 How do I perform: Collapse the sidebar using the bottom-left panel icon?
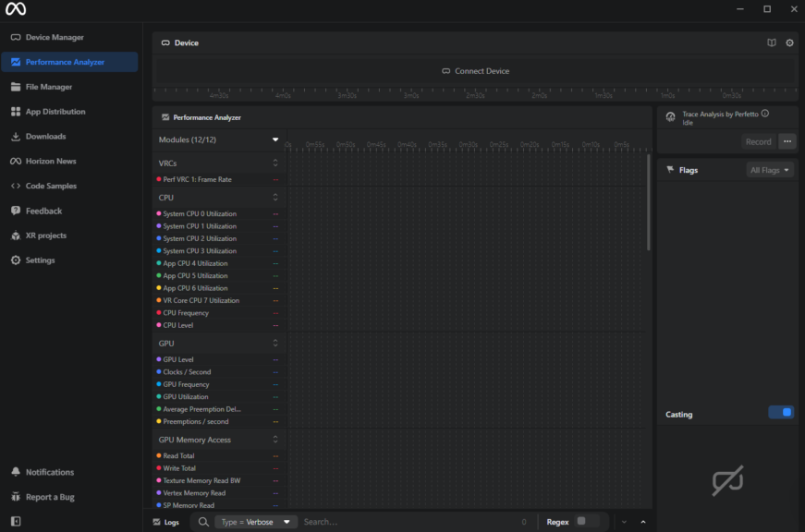point(16,521)
